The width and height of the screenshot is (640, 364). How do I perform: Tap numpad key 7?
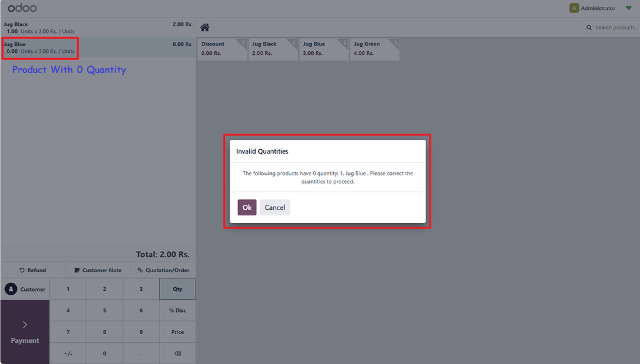pyautogui.click(x=67, y=332)
